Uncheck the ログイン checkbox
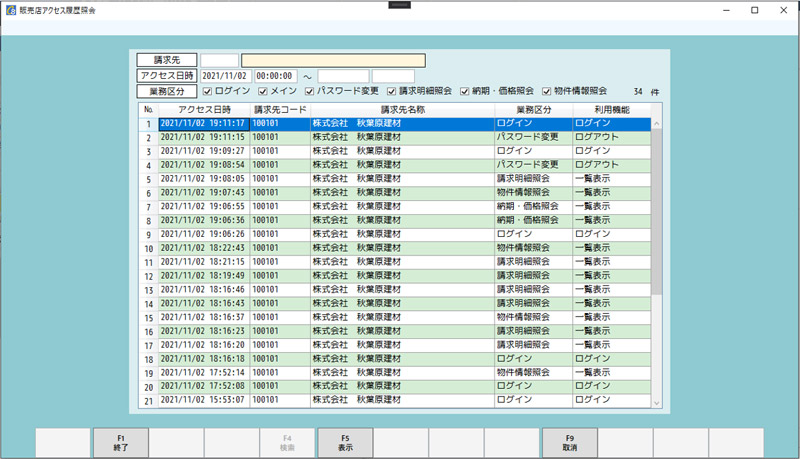 tap(207, 91)
